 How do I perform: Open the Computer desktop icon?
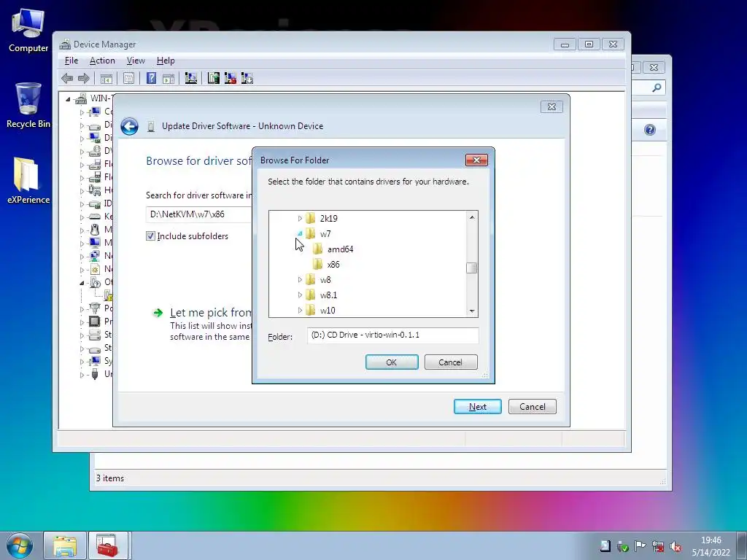[x=28, y=31]
